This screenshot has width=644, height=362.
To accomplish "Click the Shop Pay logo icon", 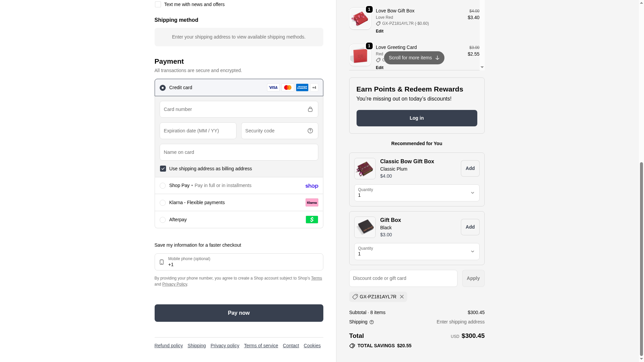I will [312, 186].
